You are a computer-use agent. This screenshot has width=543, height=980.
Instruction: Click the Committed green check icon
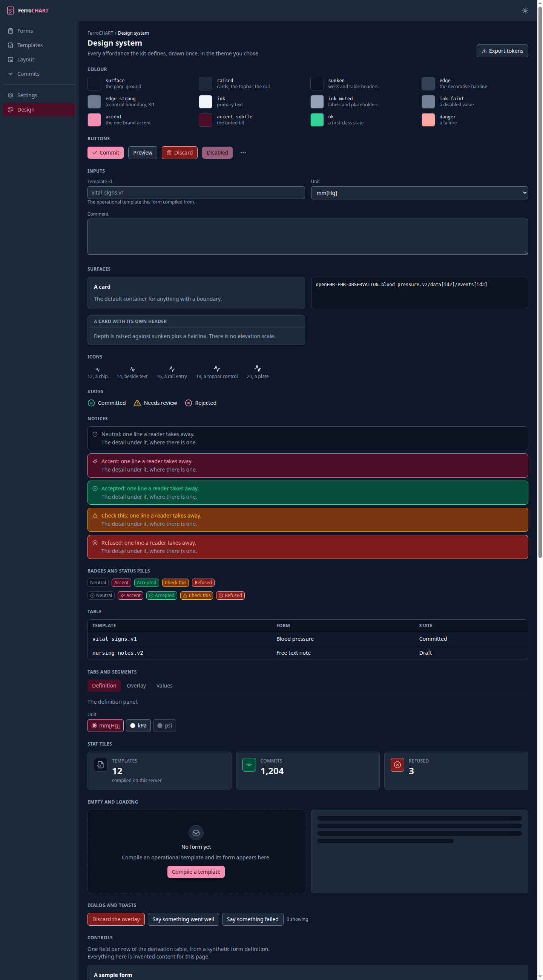click(x=91, y=403)
